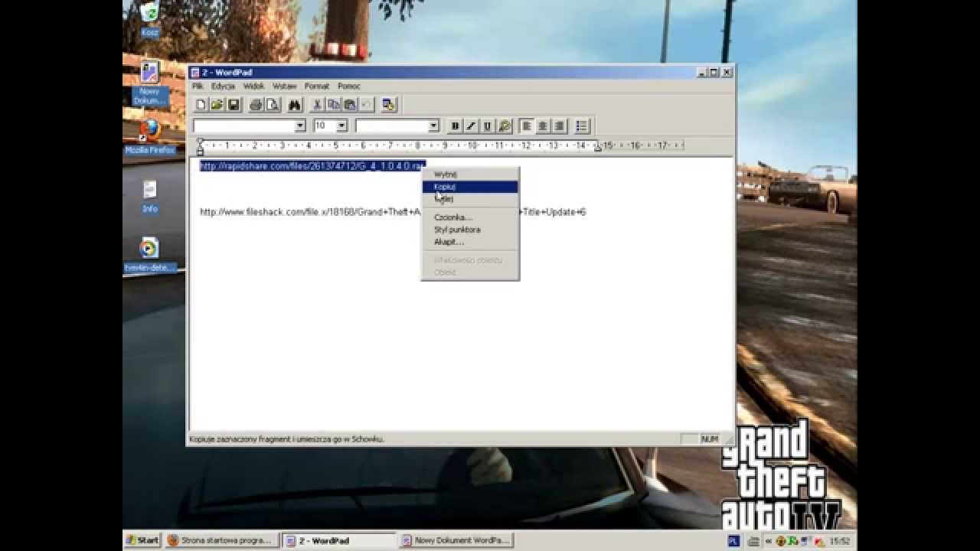The width and height of the screenshot is (980, 551).
Task: Click the left indent marker on ruler
Action: pyautogui.click(x=201, y=147)
